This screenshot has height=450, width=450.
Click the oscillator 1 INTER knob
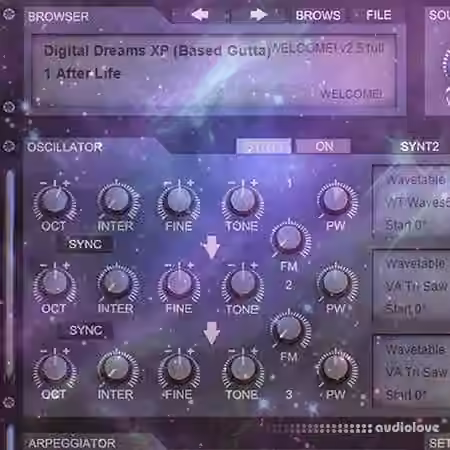pos(117,200)
